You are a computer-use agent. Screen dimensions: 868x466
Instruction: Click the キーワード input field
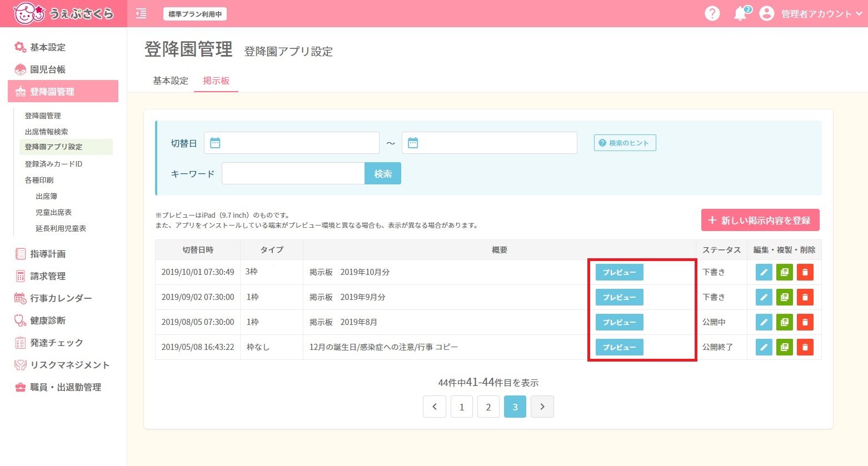point(293,173)
